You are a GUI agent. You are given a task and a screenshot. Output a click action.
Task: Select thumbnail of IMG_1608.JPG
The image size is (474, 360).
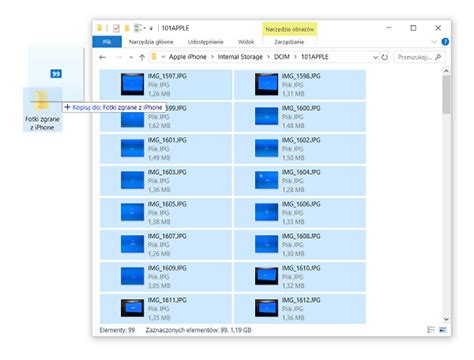(x=266, y=244)
